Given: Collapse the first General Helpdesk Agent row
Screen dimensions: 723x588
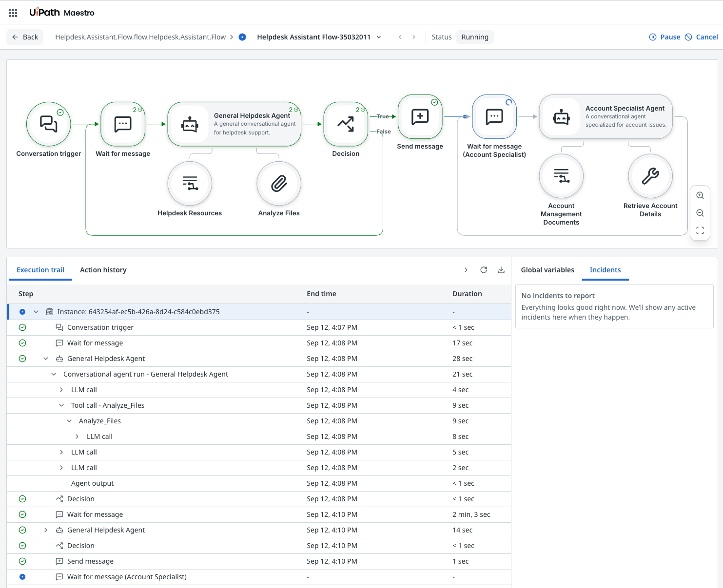Looking at the screenshot, I should tap(46, 359).
